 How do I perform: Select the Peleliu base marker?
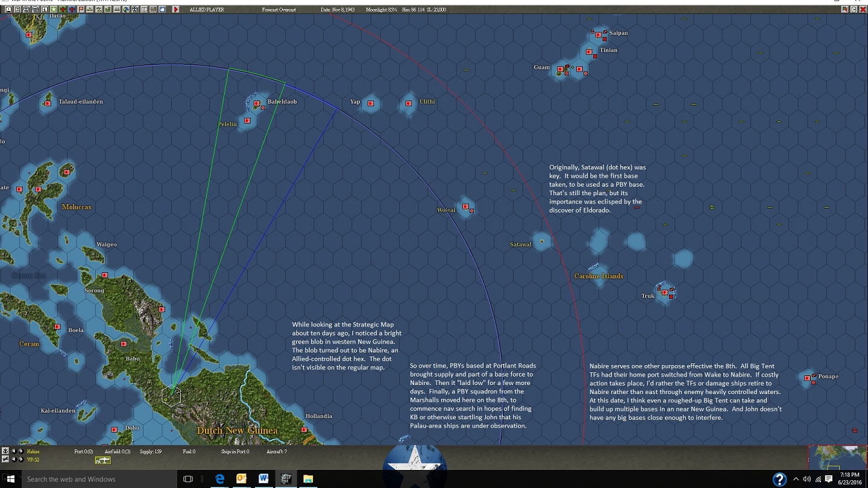[247, 121]
